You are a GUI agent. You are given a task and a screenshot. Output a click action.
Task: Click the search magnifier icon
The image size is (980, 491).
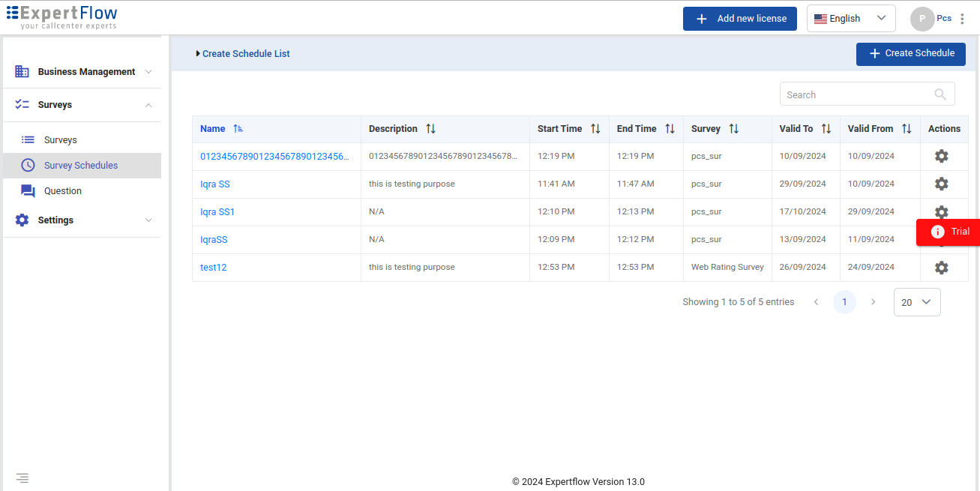point(940,94)
